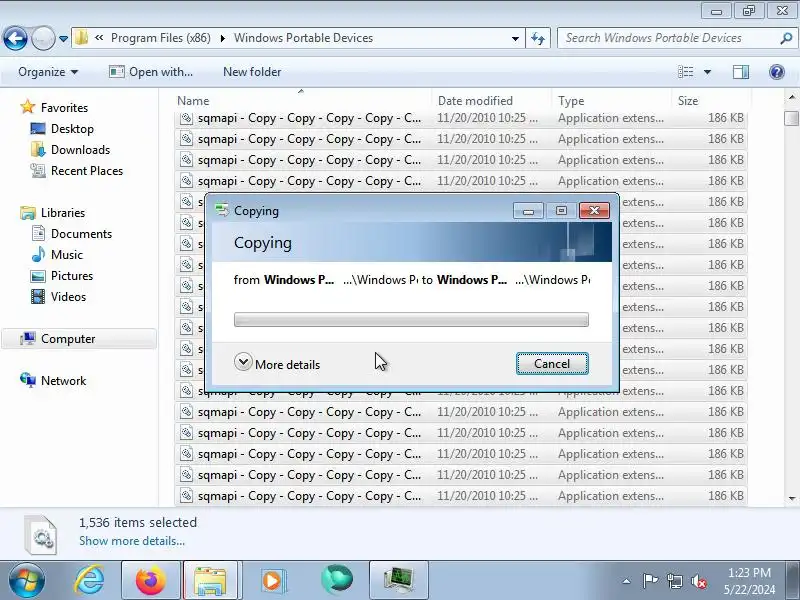Click the scrollbar down arrow
This screenshot has width=800, height=600.
pyautogui.click(x=791, y=498)
